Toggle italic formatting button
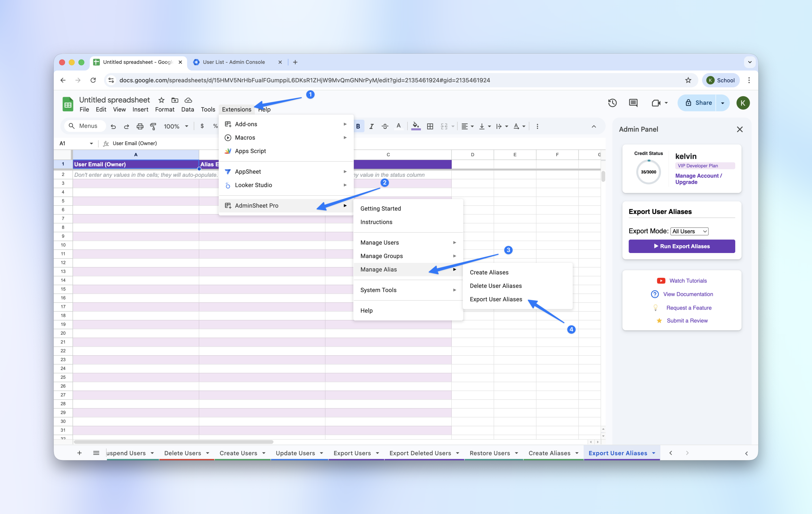The height and width of the screenshot is (514, 812). (x=371, y=126)
